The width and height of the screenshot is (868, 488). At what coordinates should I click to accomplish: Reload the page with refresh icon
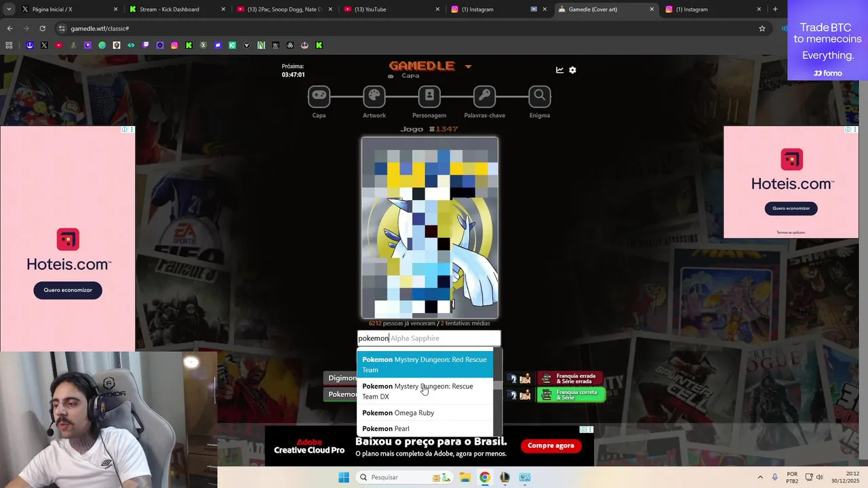click(x=42, y=28)
